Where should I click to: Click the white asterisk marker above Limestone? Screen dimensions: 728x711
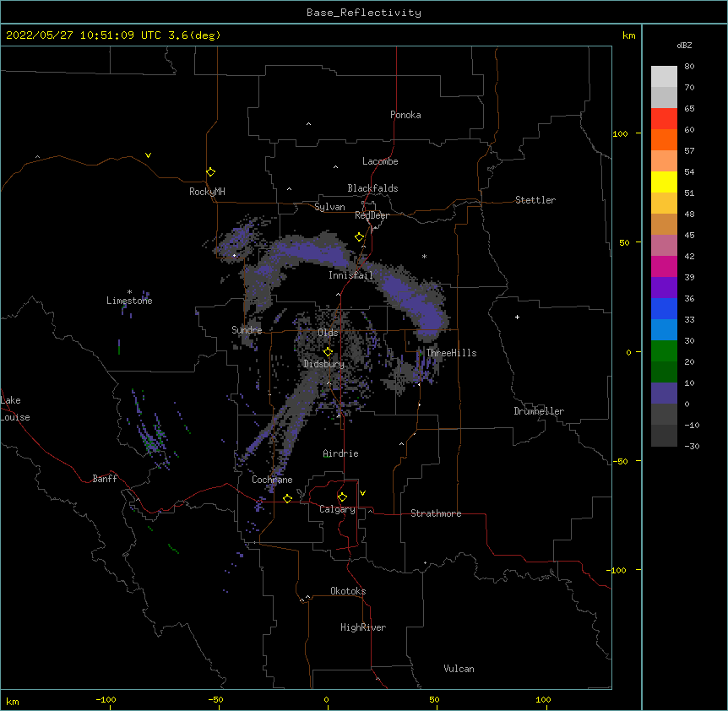coord(129,292)
